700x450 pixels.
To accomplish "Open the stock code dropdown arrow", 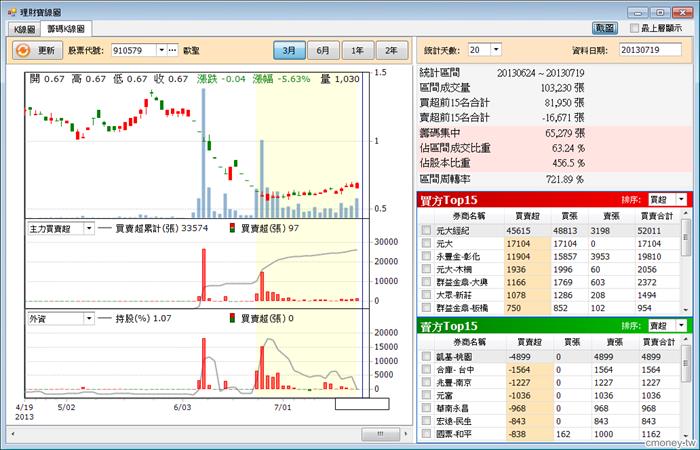I will [x=162, y=50].
